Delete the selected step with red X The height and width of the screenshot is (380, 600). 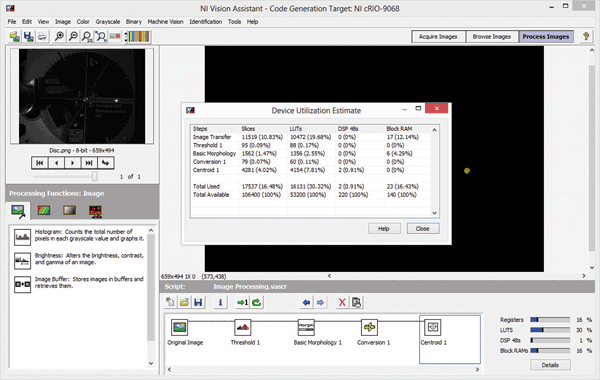(342, 302)
